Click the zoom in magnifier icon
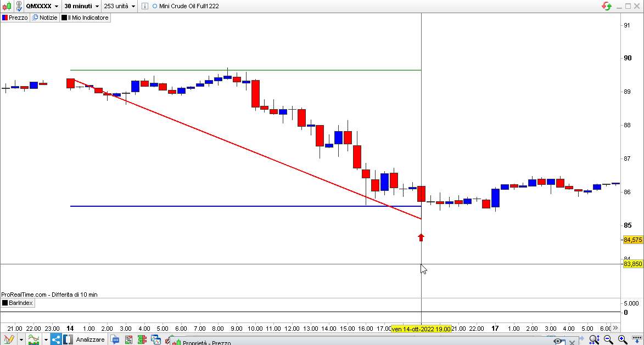Image resolution: width=644 pixels, height=345 pixels. tap(623, 340)
